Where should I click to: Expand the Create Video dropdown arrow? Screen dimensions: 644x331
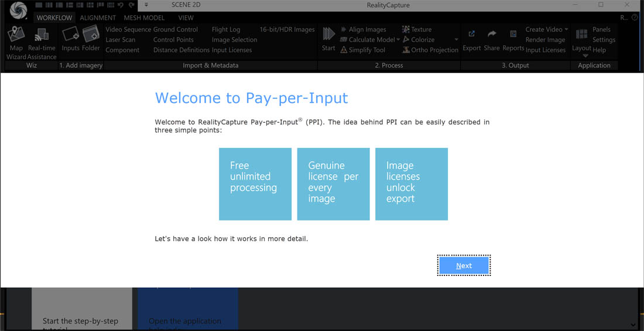click(566, 29)
